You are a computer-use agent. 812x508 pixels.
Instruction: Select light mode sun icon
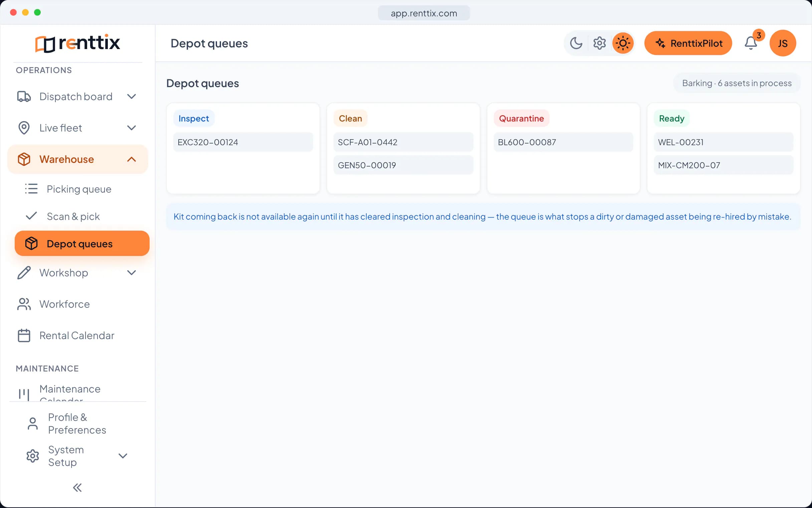(623, 43)
